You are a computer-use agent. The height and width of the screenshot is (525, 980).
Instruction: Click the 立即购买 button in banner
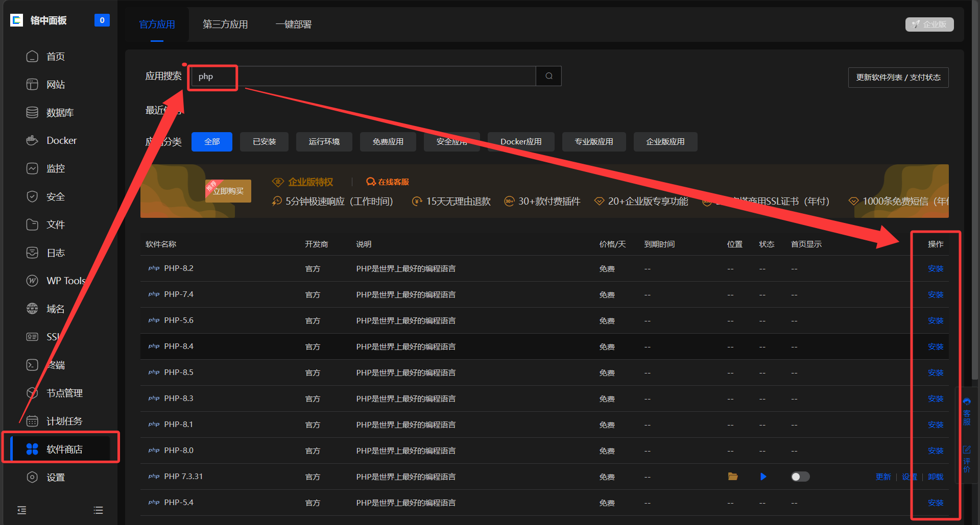[228, 191]
